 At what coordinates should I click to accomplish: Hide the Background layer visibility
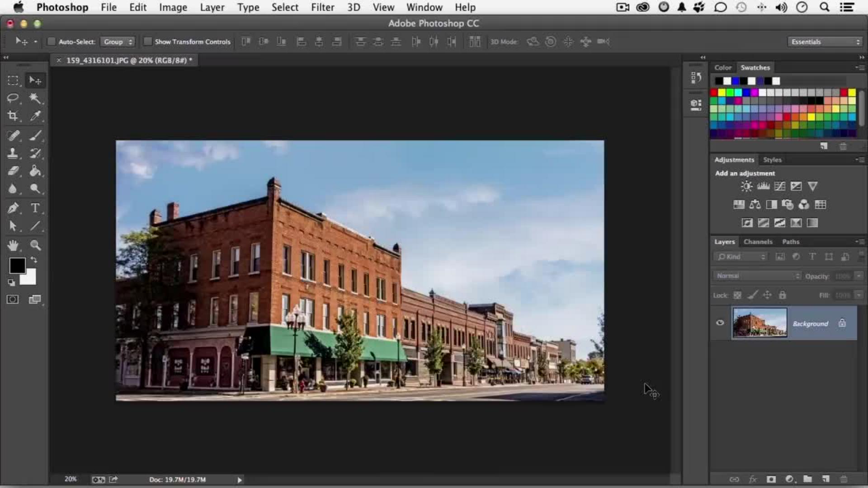(720, 323)
